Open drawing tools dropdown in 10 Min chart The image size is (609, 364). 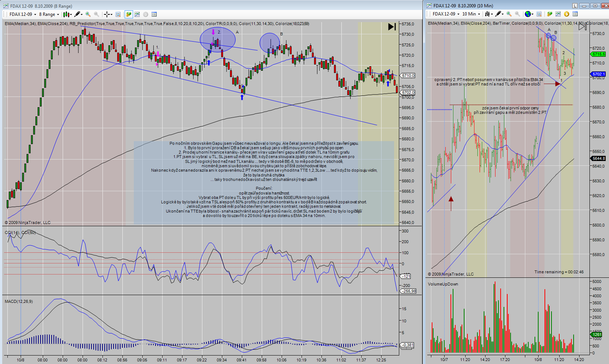500,14
